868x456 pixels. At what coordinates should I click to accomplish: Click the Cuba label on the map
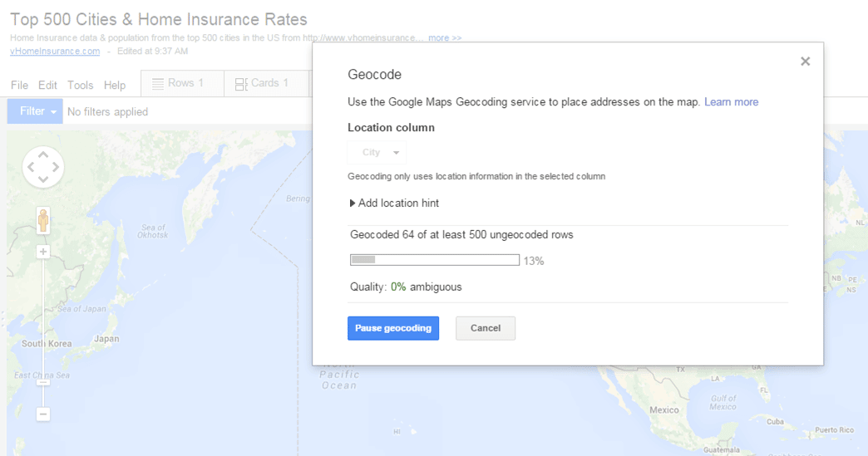775,422
